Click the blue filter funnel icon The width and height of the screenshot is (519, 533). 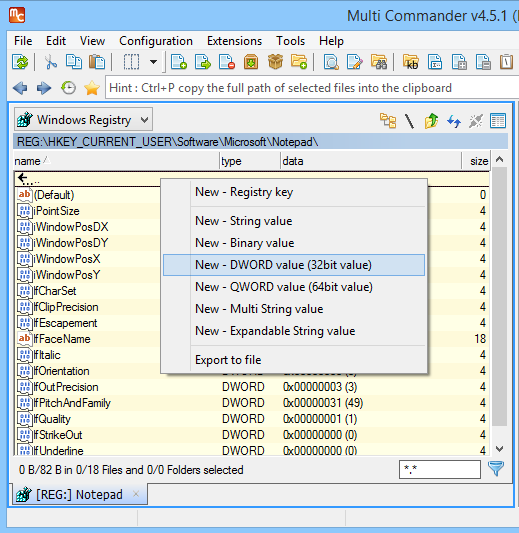[x=496, y=469]
